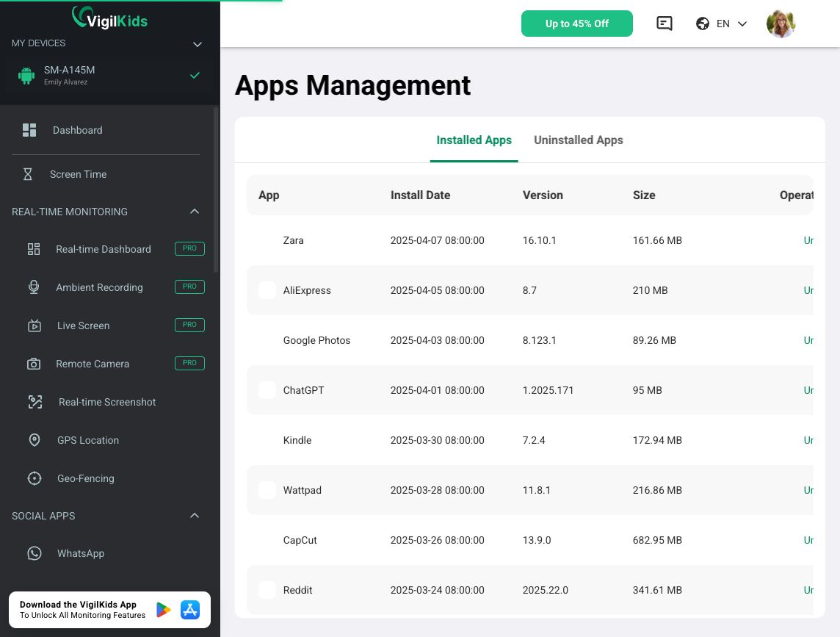Image resolution: width=840 pixels, height=637 pixels.
Task: Click the operation link in Reddit row
Action: [x=808, y=590]
